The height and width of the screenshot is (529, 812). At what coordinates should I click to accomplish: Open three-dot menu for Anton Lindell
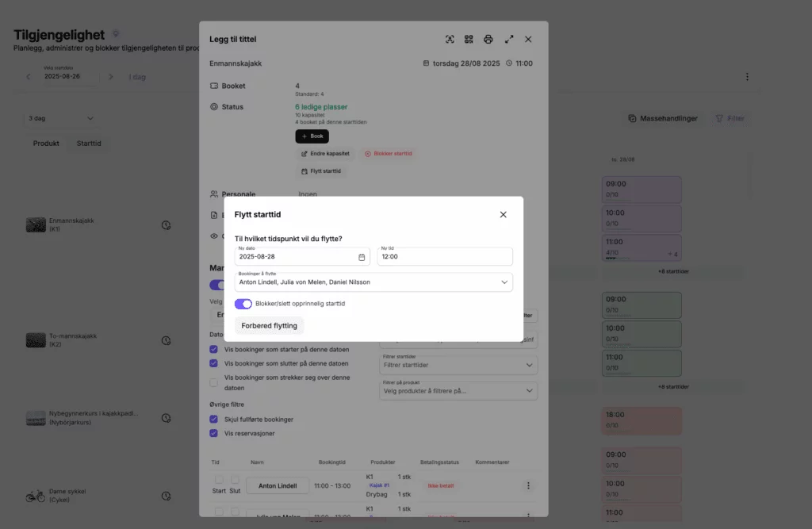click(528, 485)
